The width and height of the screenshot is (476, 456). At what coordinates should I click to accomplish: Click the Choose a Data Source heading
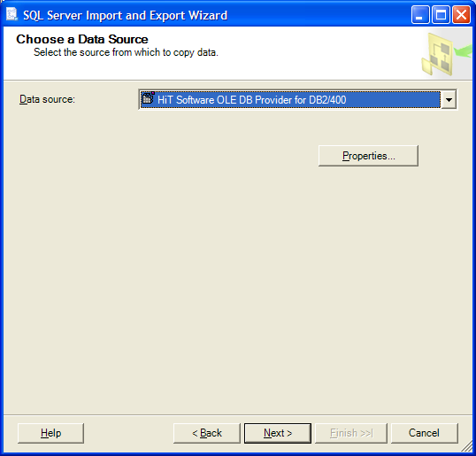(x=82, y=39)
